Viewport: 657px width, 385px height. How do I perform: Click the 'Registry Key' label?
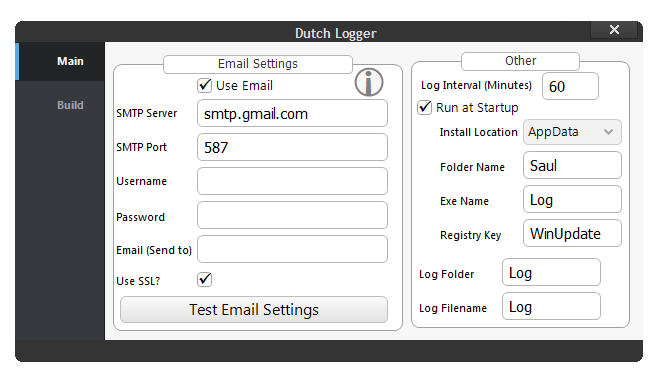tap(471, 235)
